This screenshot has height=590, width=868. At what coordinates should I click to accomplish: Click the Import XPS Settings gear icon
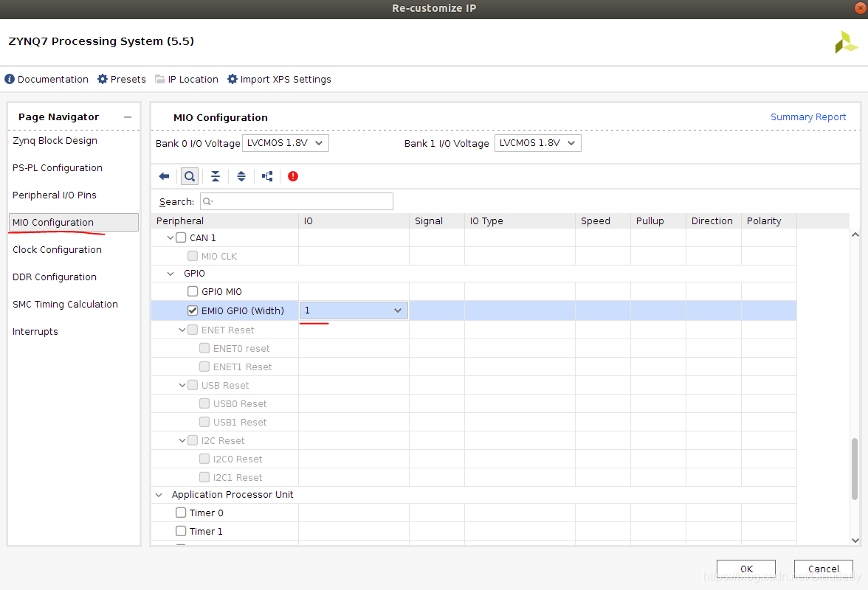pos(232,79)
